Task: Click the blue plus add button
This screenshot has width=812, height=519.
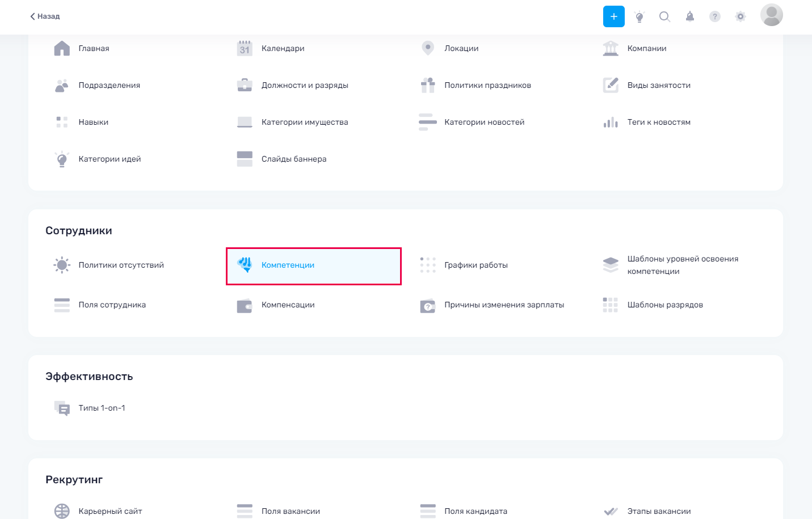Action: point(613,16)
